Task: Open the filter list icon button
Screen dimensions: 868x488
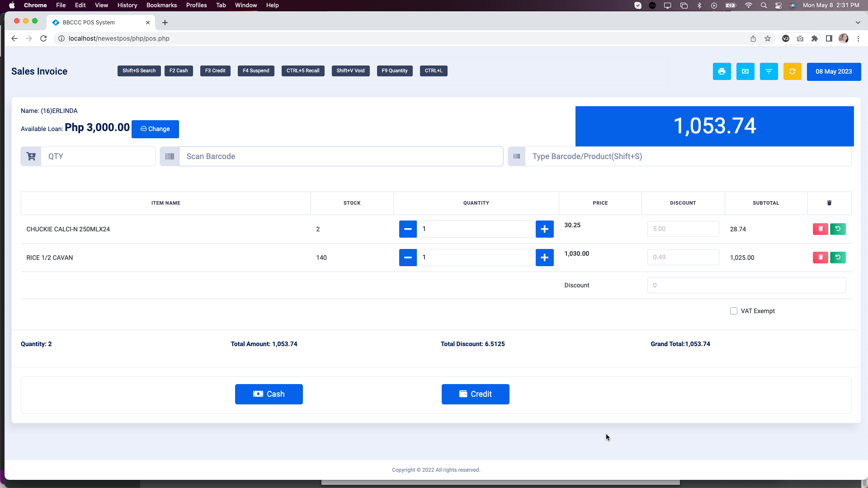Action: tap(769, 71)
